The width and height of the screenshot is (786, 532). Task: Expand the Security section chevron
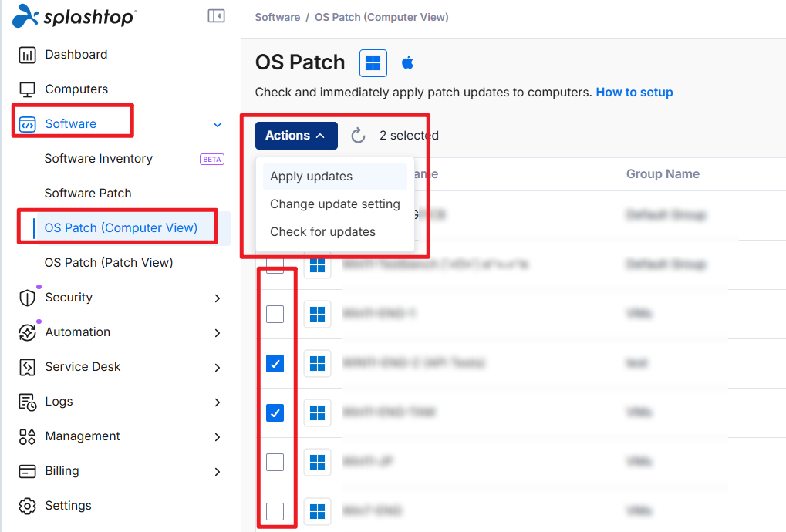point(218,298)
